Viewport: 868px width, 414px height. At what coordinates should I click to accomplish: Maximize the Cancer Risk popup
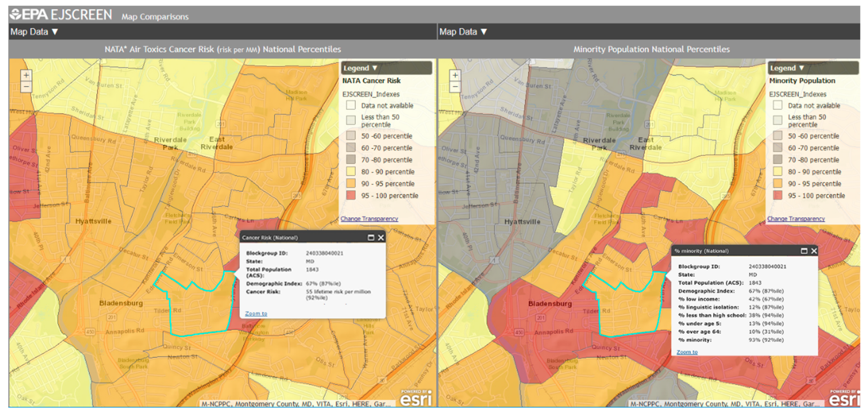point(370,238)
